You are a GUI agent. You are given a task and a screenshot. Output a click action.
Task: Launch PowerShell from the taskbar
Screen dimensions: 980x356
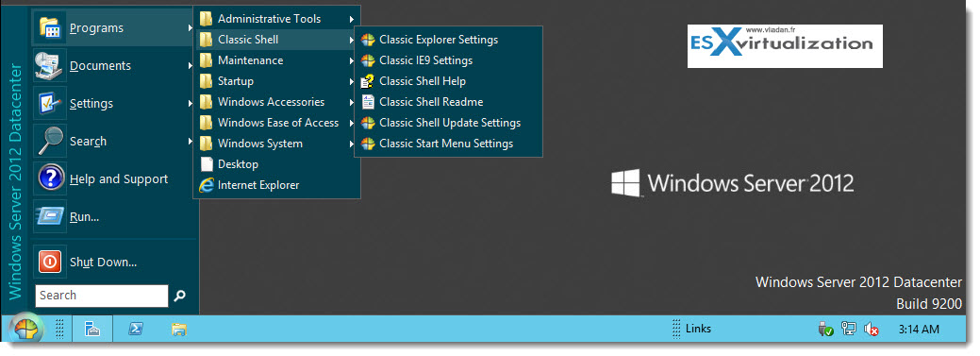point(135,329)
